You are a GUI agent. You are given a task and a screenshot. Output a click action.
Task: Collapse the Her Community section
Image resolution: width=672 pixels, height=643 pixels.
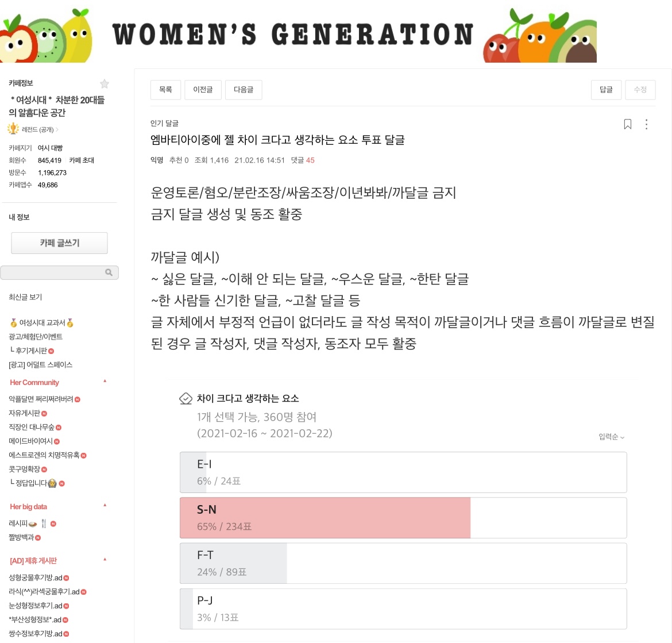(105, 381)
